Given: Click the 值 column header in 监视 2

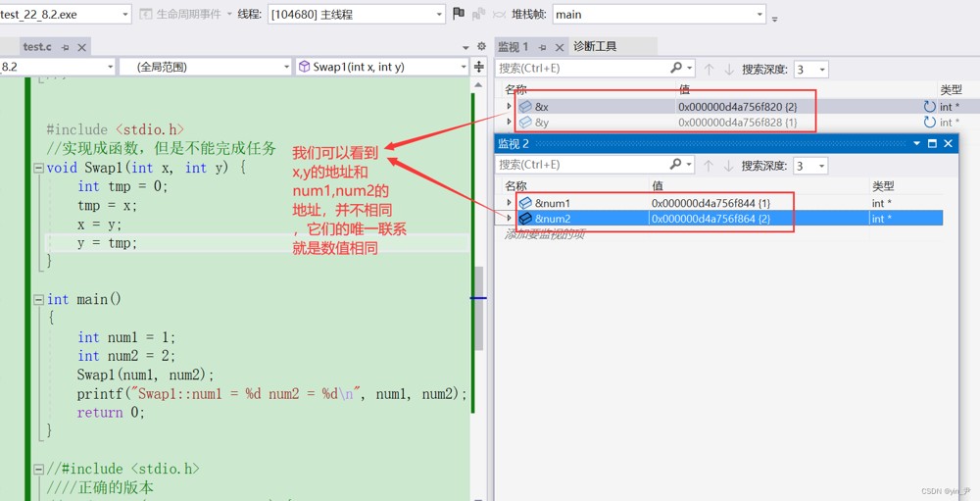Looking at the screenshot, I should coord(658,185).
